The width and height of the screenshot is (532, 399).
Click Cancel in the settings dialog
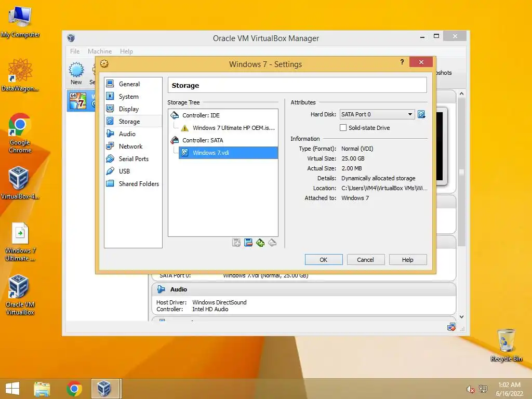pos(365,260)
